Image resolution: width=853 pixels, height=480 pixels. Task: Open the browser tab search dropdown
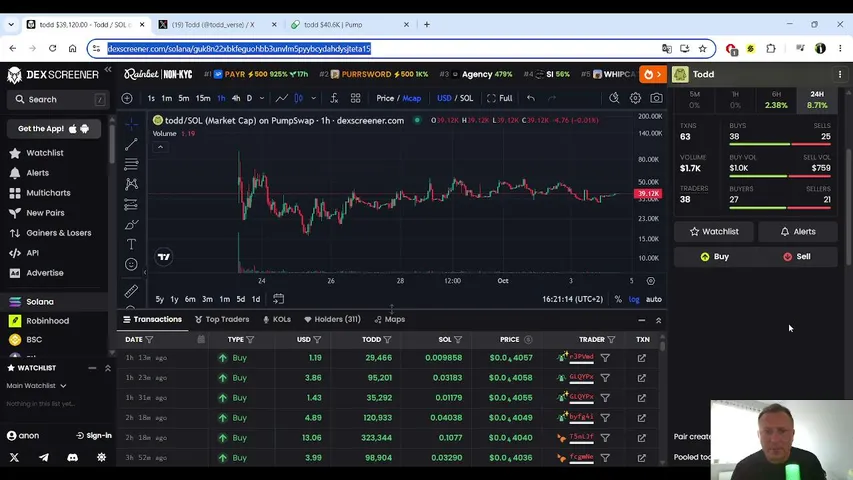click(11, 24)
